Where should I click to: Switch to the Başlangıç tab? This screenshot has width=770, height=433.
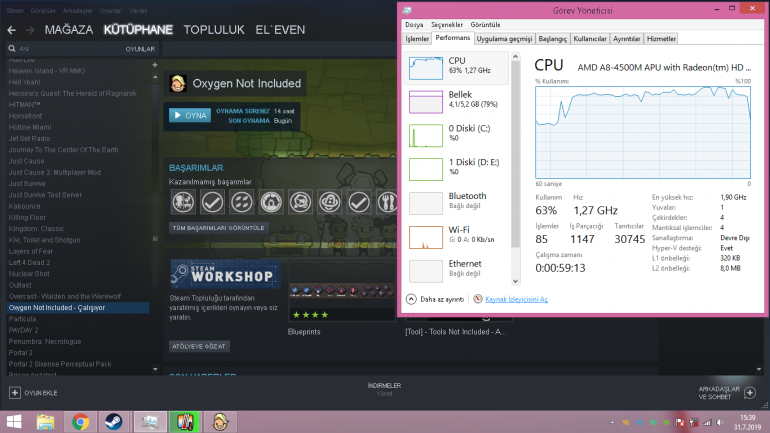[552, 39]
